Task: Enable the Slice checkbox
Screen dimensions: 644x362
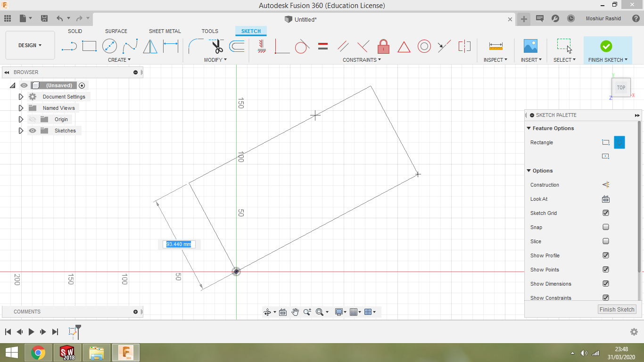Action: (x=605, y=241)
